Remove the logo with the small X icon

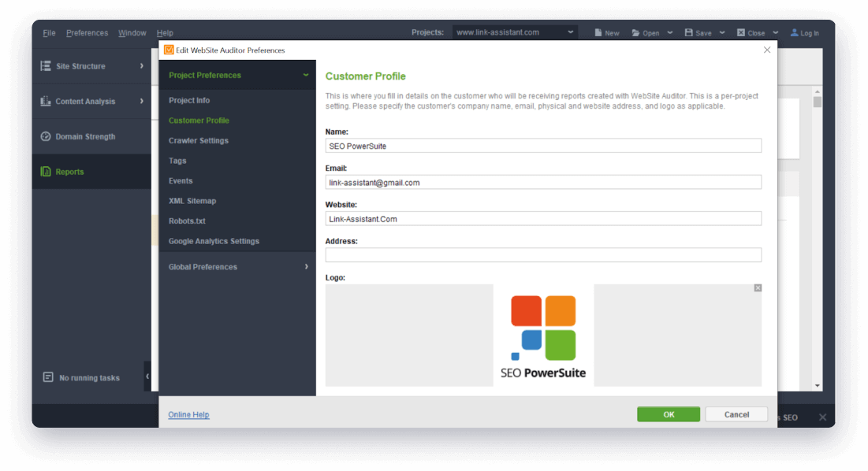click(x=758, y=288)
